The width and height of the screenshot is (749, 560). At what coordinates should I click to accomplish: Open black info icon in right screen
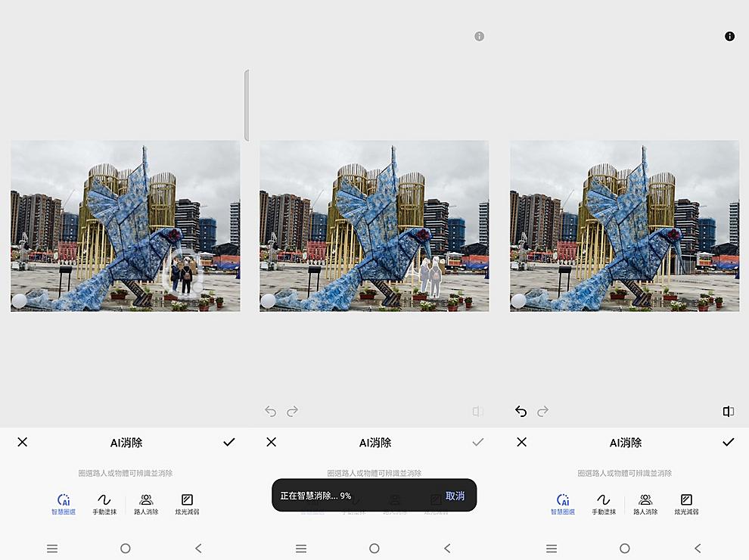coord(729,36)
